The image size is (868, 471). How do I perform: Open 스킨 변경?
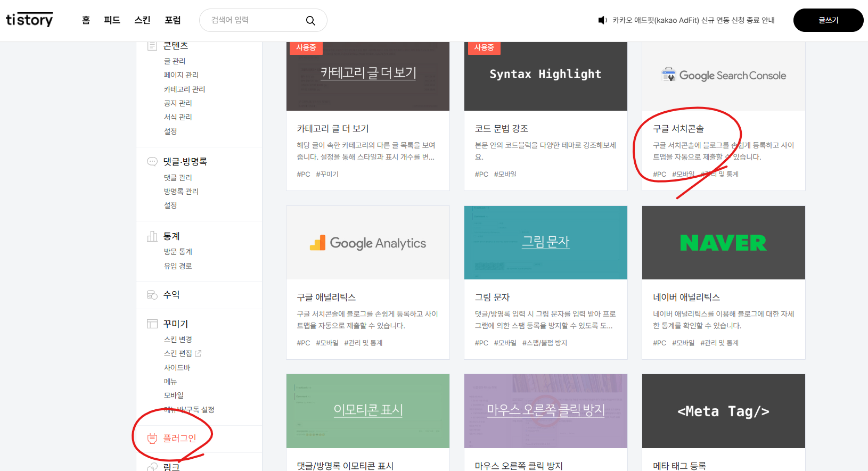pyautogui.click(x=178, y=340)
